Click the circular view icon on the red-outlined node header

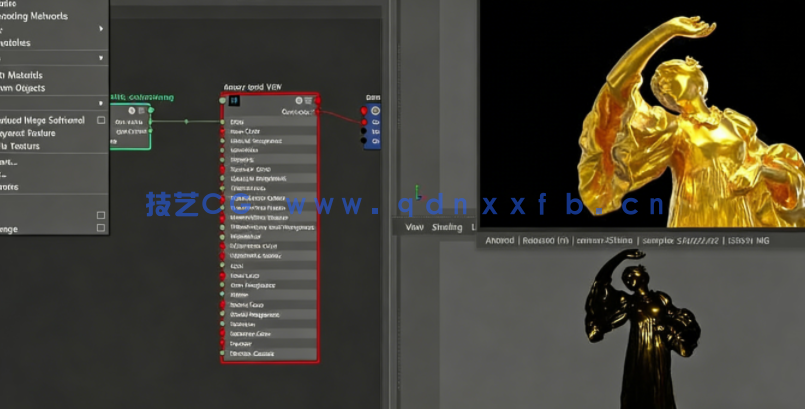(x=298, y=101)
